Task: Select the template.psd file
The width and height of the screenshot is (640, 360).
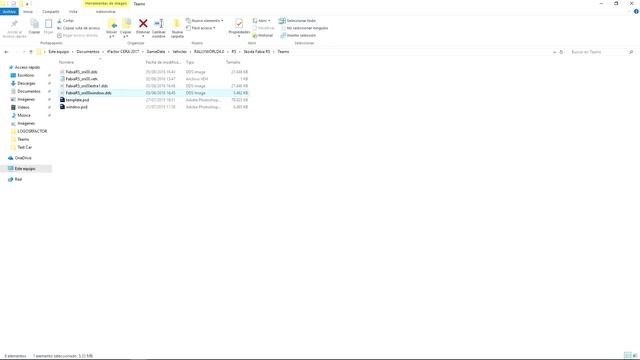Action: [153, 100]
